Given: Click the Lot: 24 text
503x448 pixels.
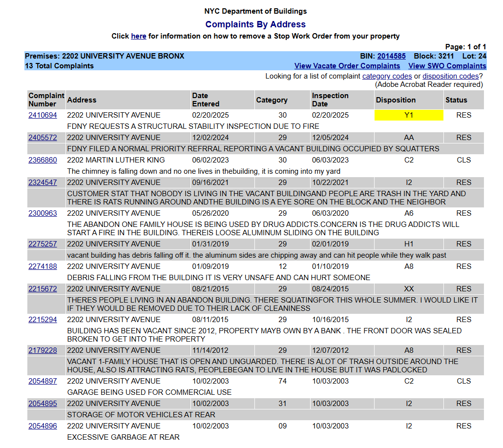Looking at the screenshot, I should click(x=474, y=56).
